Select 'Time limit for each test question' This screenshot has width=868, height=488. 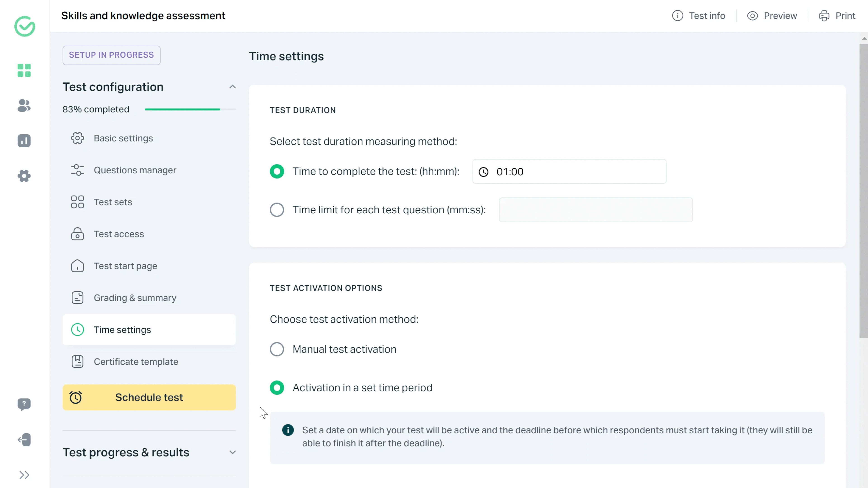click(x=277, y=210)
